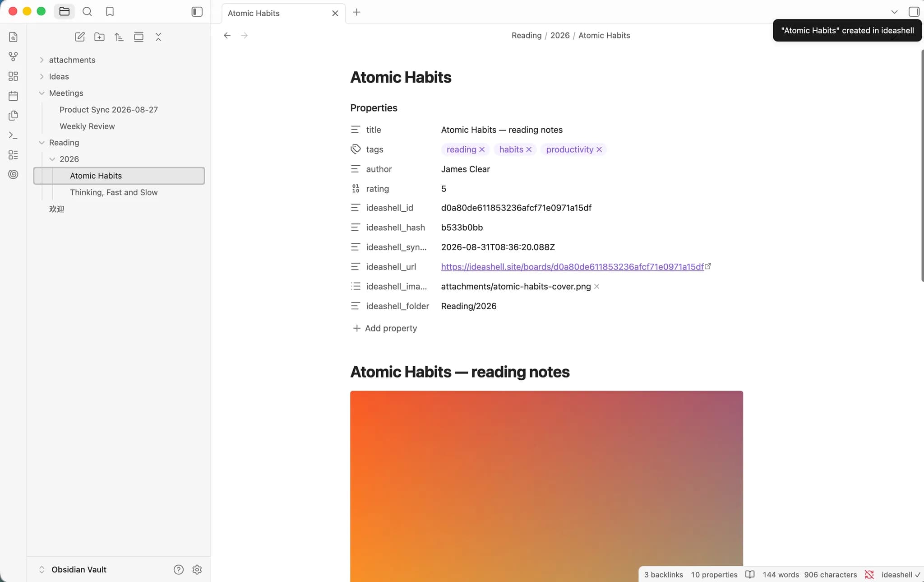Open the tab list dropdown chevron
The width and height of the screenshot is (924, 582).
[x=894, y=12]
